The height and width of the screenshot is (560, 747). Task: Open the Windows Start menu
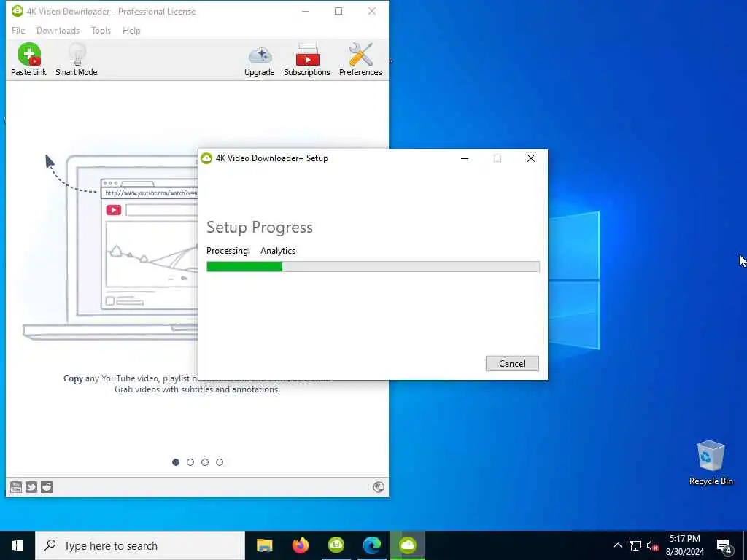(x=18, y=545)
